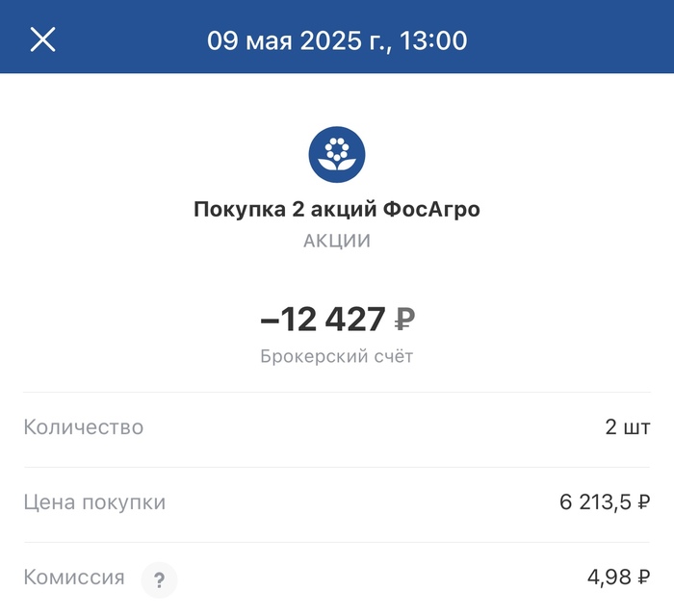Tap the transaction date header text

click(x=337, y=40)
